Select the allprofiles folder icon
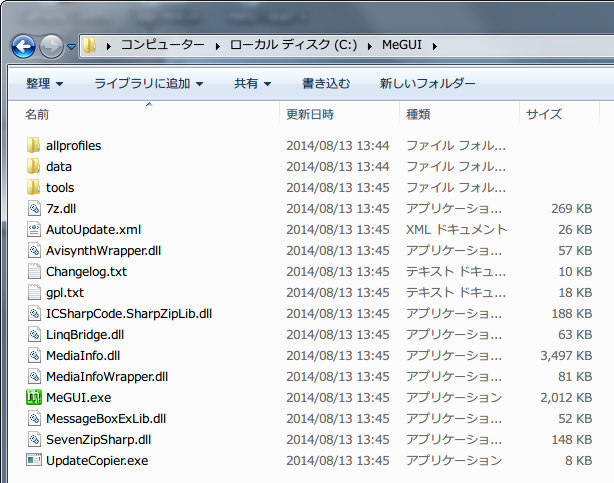 pyautogui.click(x=34, y=145)
